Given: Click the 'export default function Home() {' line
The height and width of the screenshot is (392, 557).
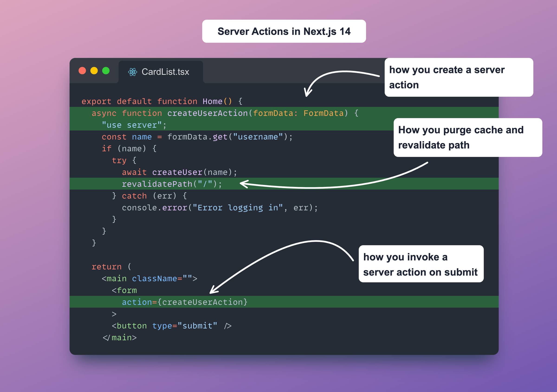Looking at the screenshot, I should tap(162, 101).
